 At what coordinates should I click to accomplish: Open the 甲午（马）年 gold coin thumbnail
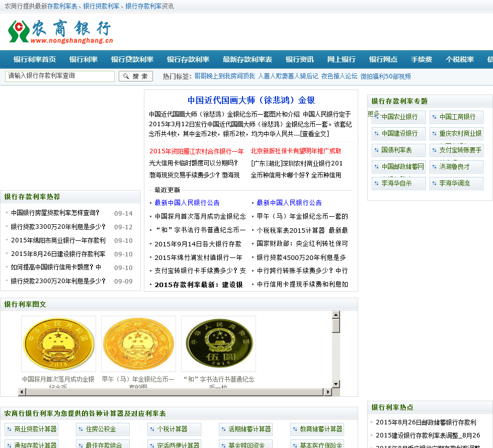click(138, 344)
